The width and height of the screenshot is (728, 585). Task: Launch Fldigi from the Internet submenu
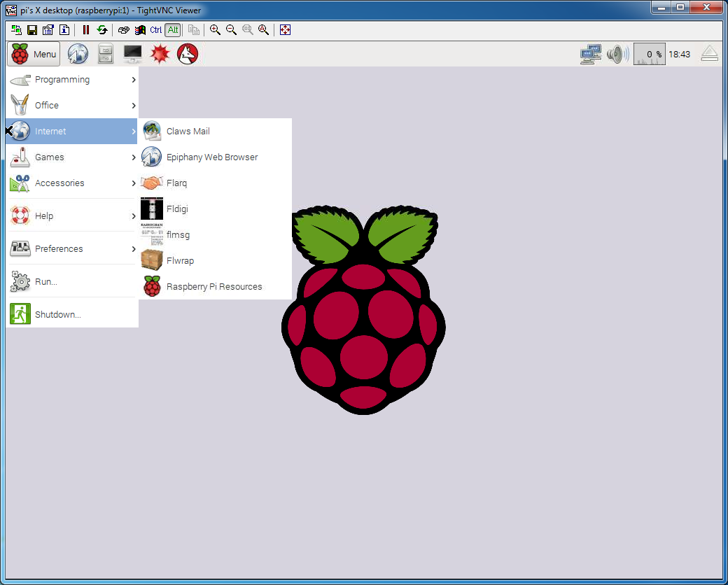pos(216,209)
